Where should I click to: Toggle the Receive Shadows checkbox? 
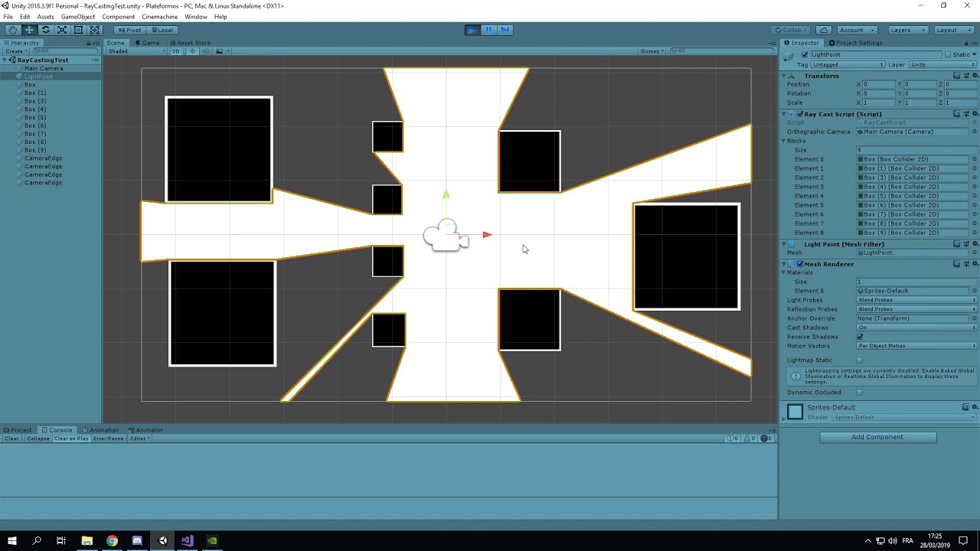tap(861, 337)
